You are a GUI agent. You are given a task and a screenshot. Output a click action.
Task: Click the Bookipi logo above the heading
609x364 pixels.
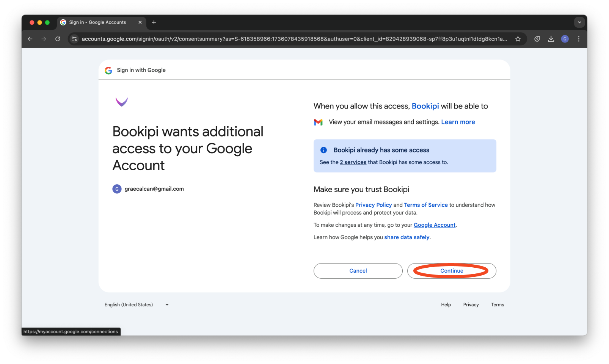pyautogui.click(x=121, y=101)
